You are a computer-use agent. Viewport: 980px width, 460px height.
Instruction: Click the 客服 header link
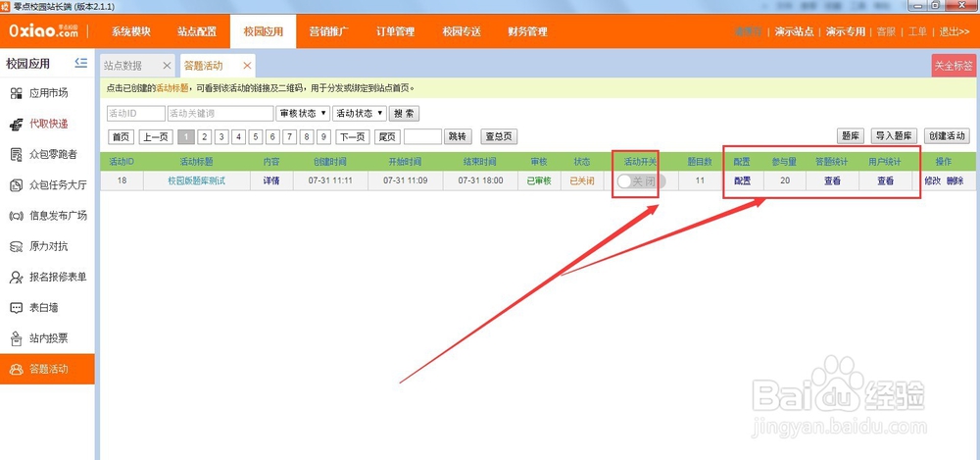tap(886, 31)
